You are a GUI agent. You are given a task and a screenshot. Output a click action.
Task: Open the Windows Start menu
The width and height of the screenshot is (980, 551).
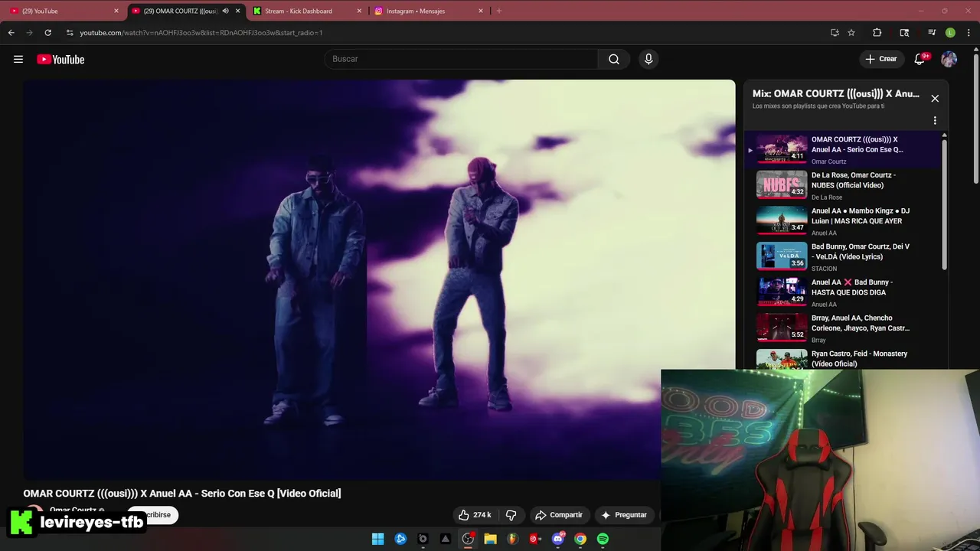tap(378, 539)
